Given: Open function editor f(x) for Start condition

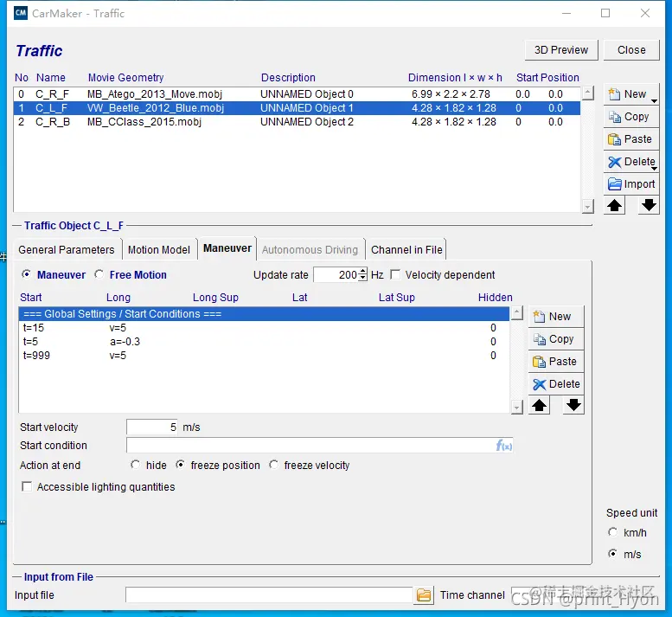Looking at the screenshot, I should point(503,446).
